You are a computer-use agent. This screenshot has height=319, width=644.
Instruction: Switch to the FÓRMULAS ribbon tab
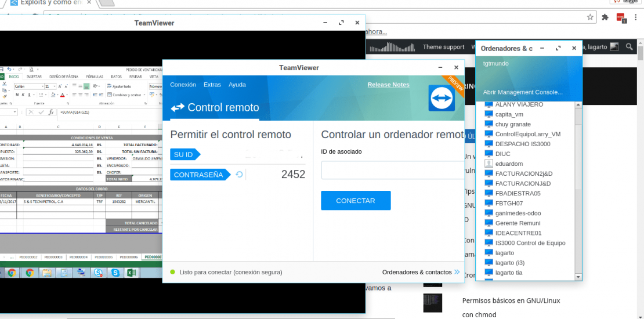(94, 76)
